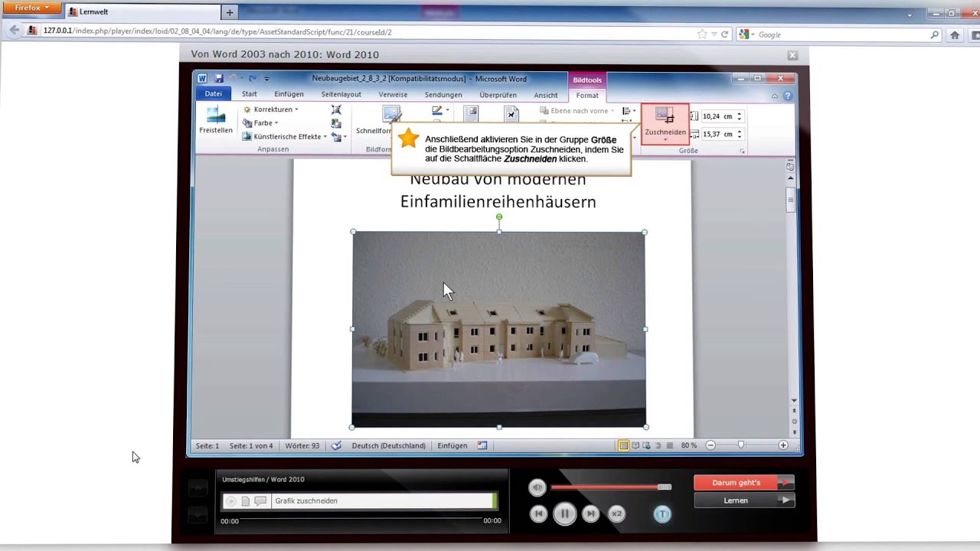
Task: Click the speech bubble icon in lesson bar
Action: 260,501
